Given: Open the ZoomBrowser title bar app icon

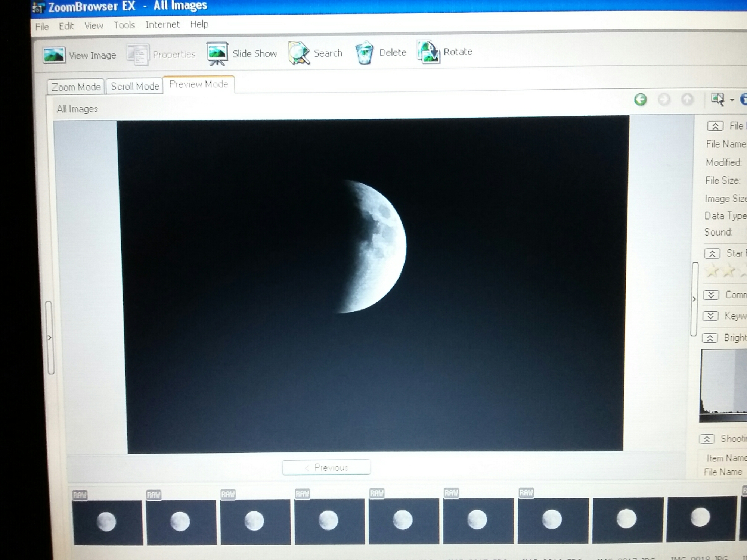Looking at the screenshot, I should coord(38,7).
